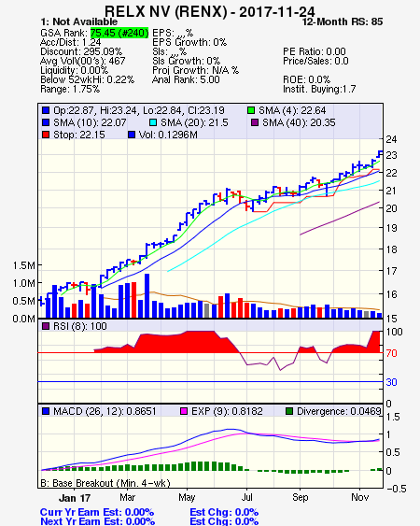
Task: Click the RSI (8): 100 label
Action: point(80,326)
